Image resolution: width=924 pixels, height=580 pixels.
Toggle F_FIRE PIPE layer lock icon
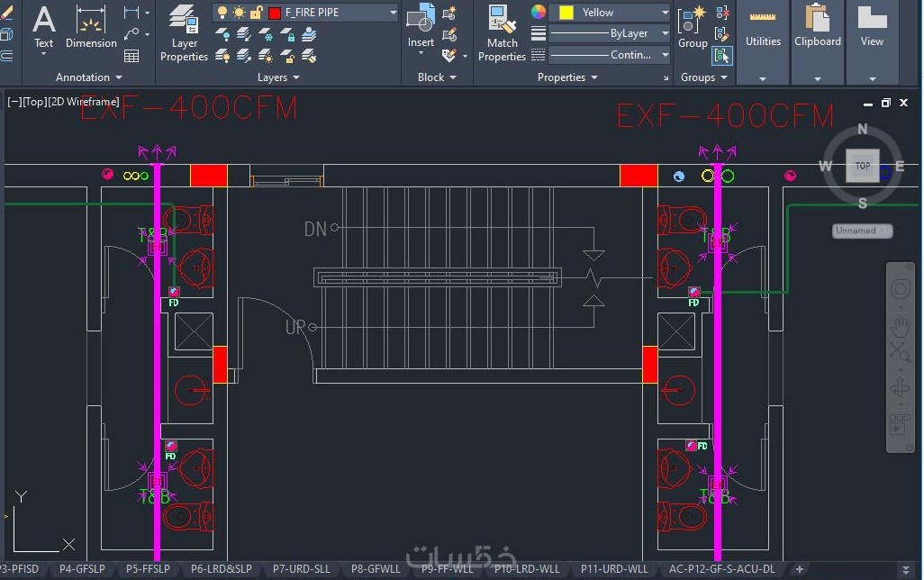click(257, 13)
